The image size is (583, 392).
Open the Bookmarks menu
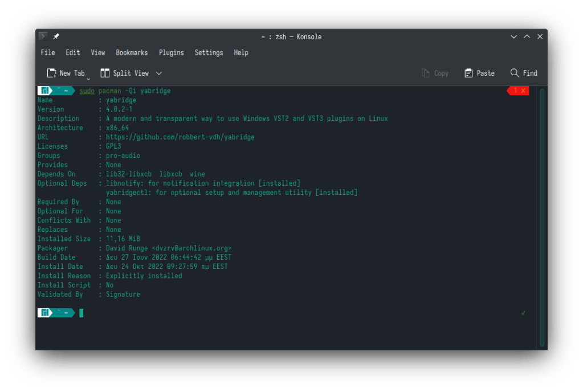point(132,52)
